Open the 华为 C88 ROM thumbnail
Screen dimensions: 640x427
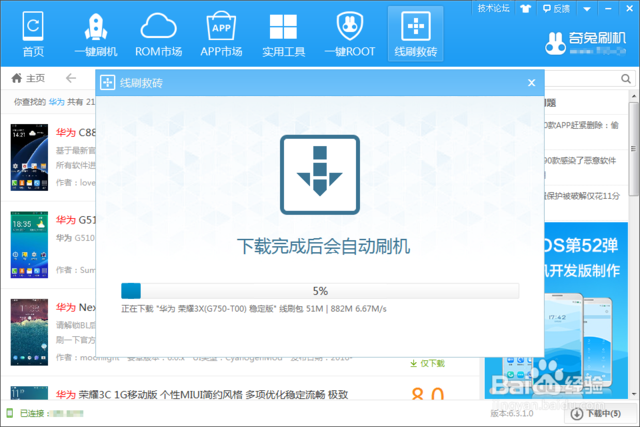point(29,157)
